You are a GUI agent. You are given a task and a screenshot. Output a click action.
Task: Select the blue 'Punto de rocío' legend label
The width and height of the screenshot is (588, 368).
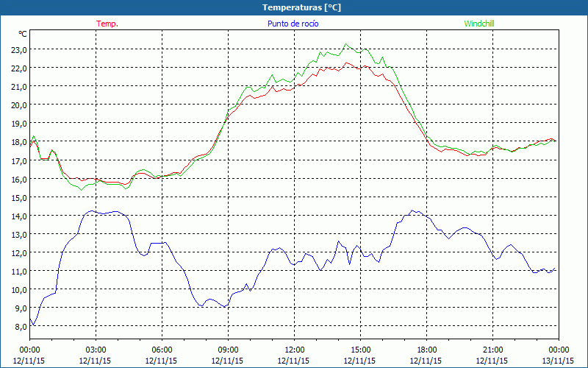293,24
